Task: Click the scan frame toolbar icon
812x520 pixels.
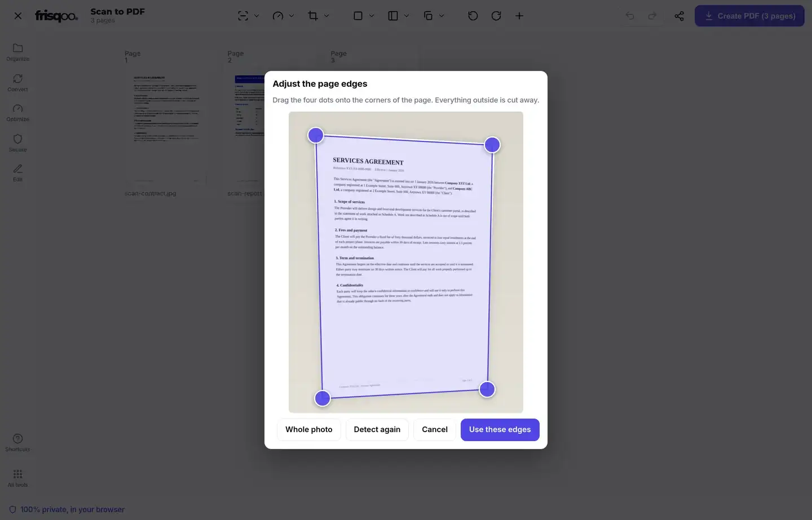Action: pyautogui.click(x=243, y=16)
